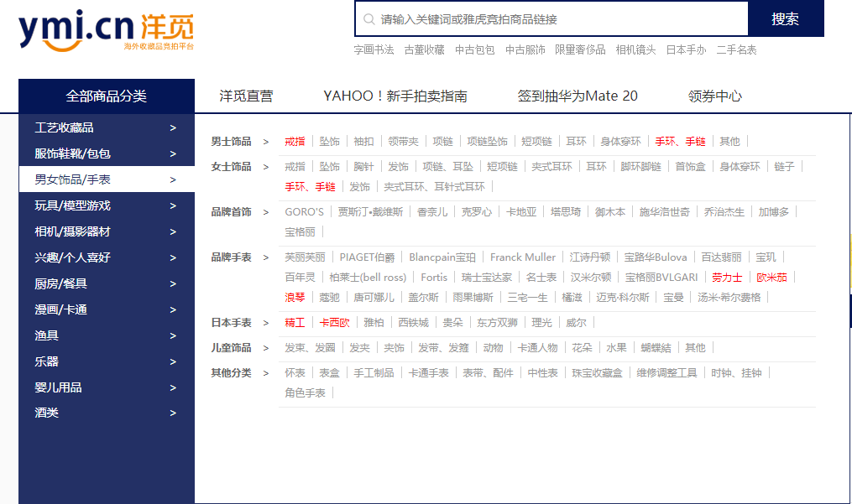Open the 全部商品分类 menu header
The image size is (852, 504).
click(107, 96)
